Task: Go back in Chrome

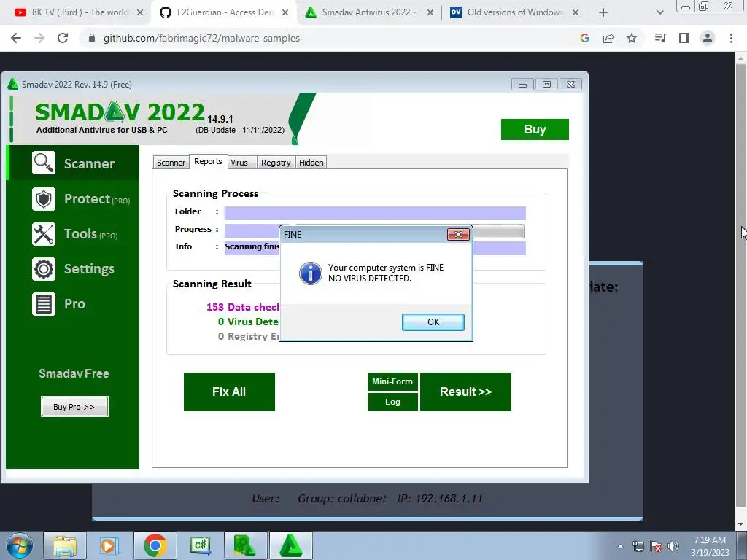Action: [x=16, y=38]
